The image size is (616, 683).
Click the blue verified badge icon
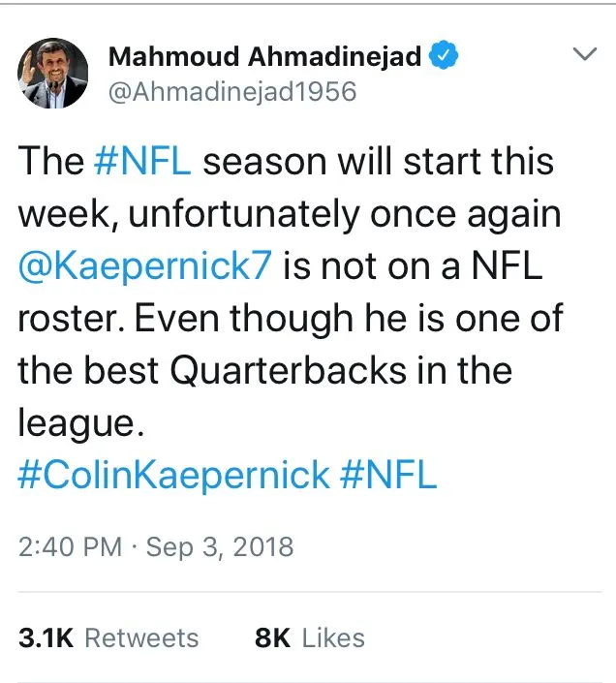443,57
